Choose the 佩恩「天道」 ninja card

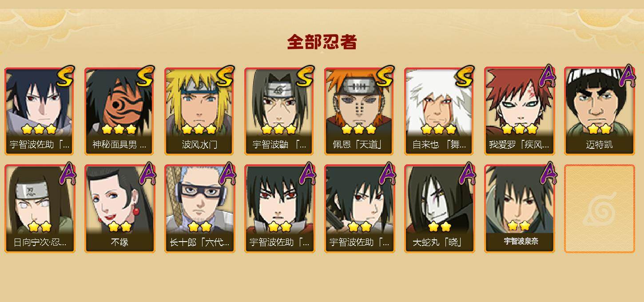click(x=360, y=111)
